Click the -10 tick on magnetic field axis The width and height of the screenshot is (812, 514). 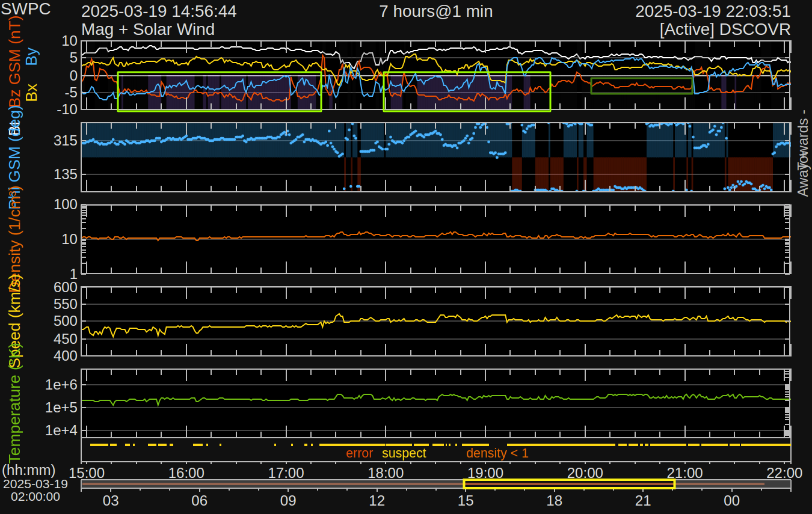(x=67, y=109)
